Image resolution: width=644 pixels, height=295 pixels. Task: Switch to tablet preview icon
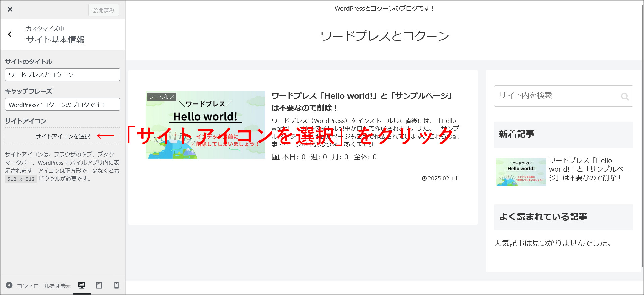[99, 285]
